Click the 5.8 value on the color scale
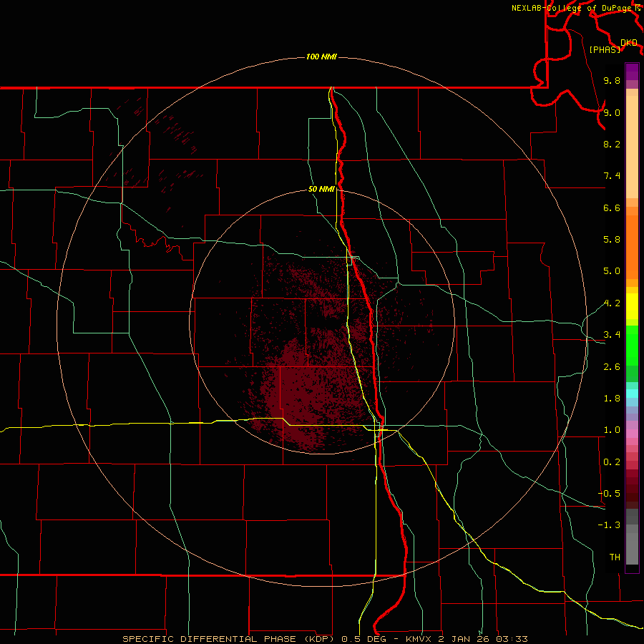 click(612, 240)
